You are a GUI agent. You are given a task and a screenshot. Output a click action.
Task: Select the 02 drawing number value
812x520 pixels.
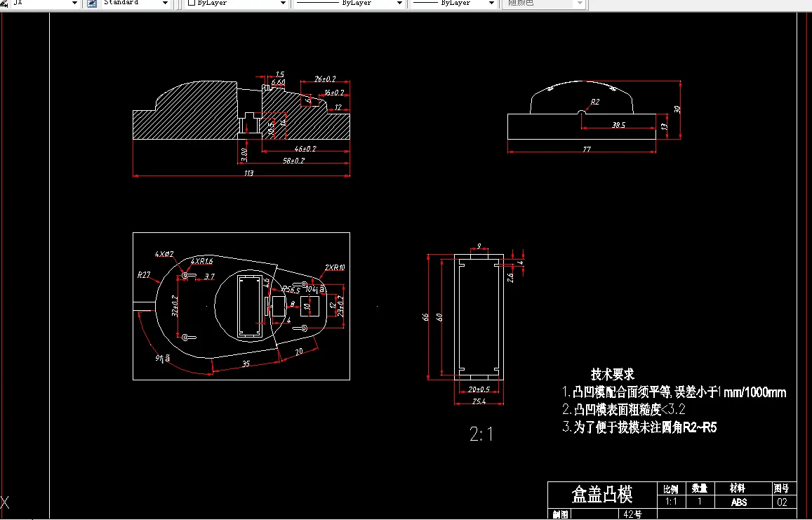tap(782, 502)
